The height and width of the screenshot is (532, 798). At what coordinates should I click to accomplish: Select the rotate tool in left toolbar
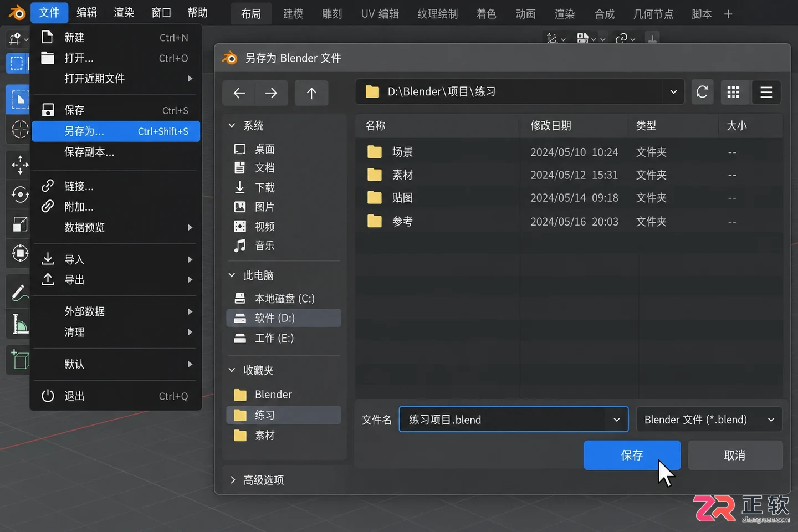tap(20, 195)
